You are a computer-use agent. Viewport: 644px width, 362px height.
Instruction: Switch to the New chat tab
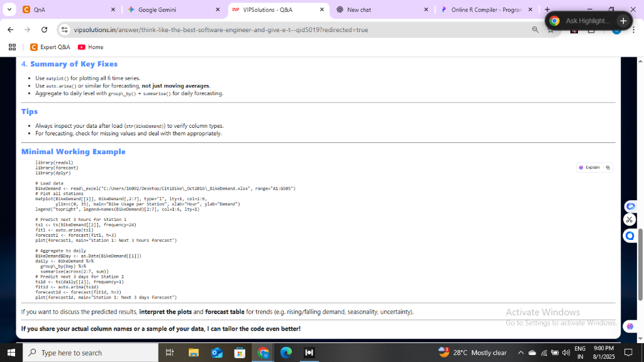point(383,9)
